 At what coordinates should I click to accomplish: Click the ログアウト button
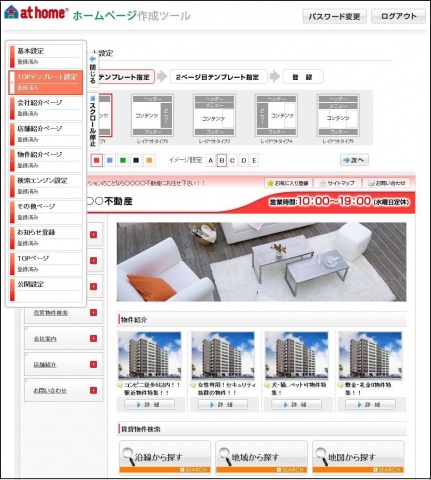[x=398, y=16]
